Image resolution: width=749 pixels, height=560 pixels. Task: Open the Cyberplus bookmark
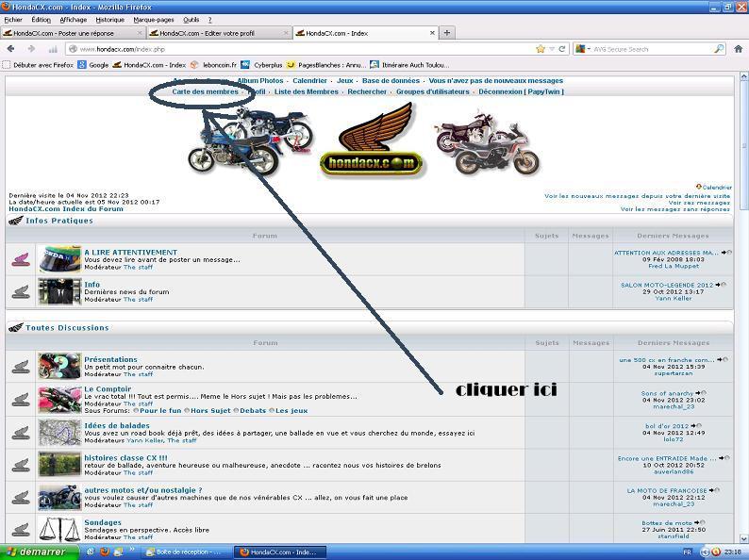coord(261,65)
